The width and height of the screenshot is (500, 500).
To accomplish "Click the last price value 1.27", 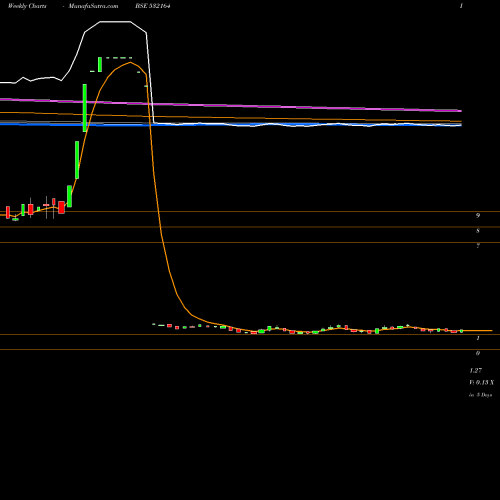I will click(476, 371).
